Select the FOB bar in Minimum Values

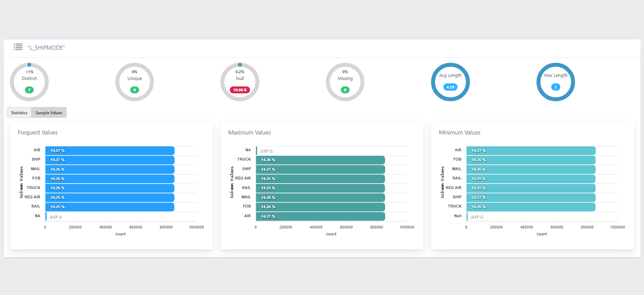(531, 160)
